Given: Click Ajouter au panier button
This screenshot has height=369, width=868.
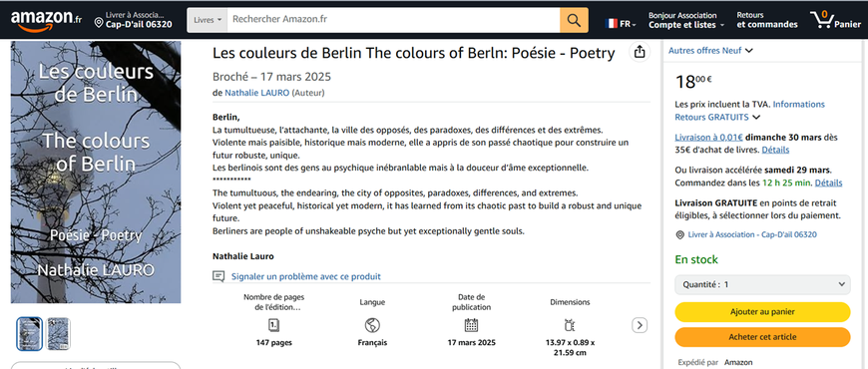Looking at the screenshot, I should [762, 312].
